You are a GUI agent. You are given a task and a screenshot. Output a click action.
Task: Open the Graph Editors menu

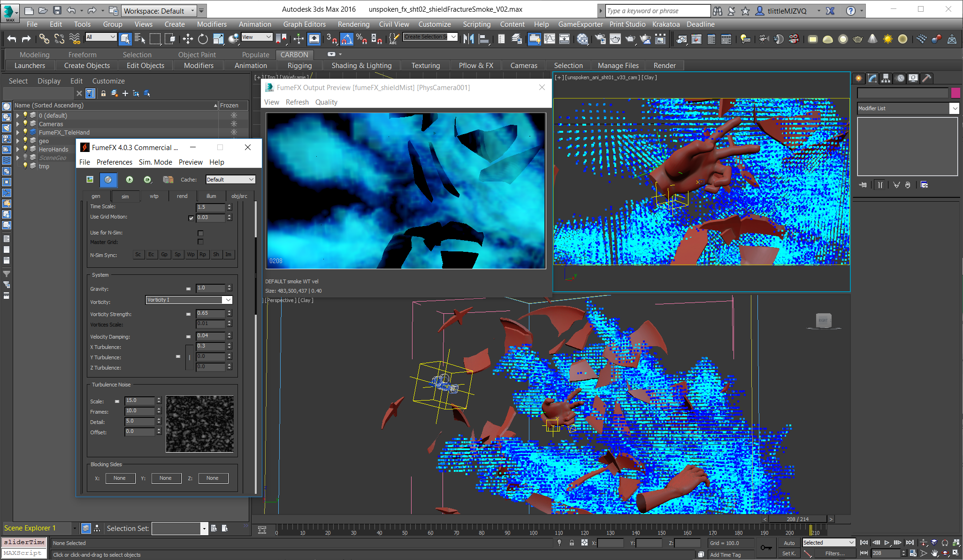(x=304, y=24)
